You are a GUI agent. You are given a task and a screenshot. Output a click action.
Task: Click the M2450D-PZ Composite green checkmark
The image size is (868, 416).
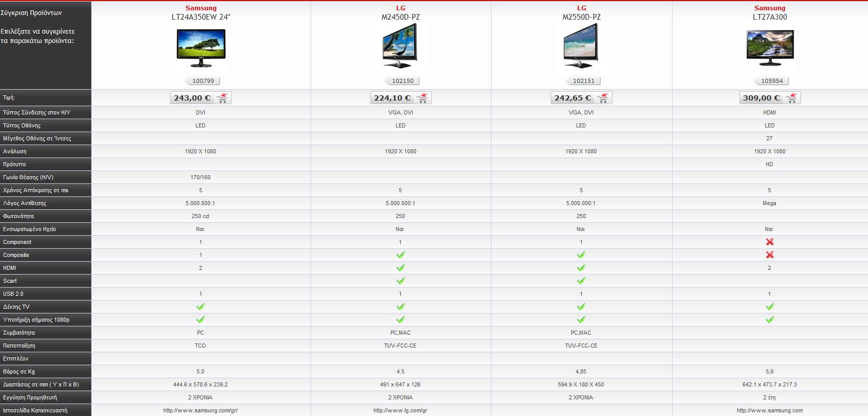(400, 255)
